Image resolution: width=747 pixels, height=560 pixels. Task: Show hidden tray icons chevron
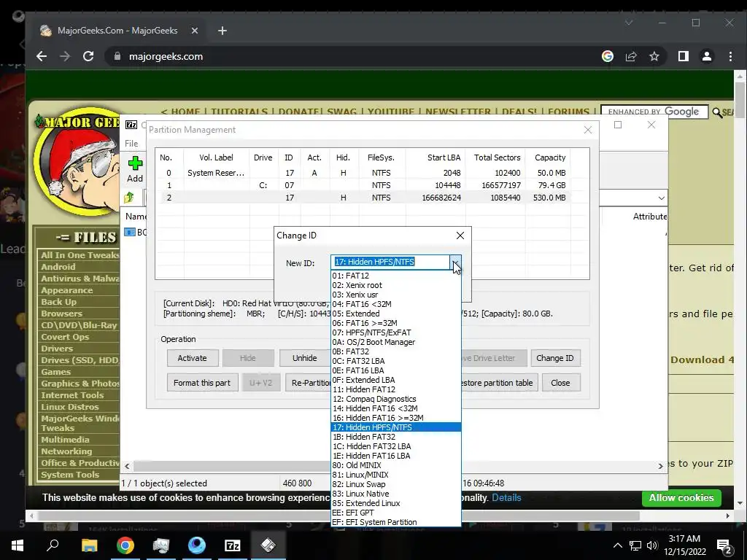(x=617, y=545)
